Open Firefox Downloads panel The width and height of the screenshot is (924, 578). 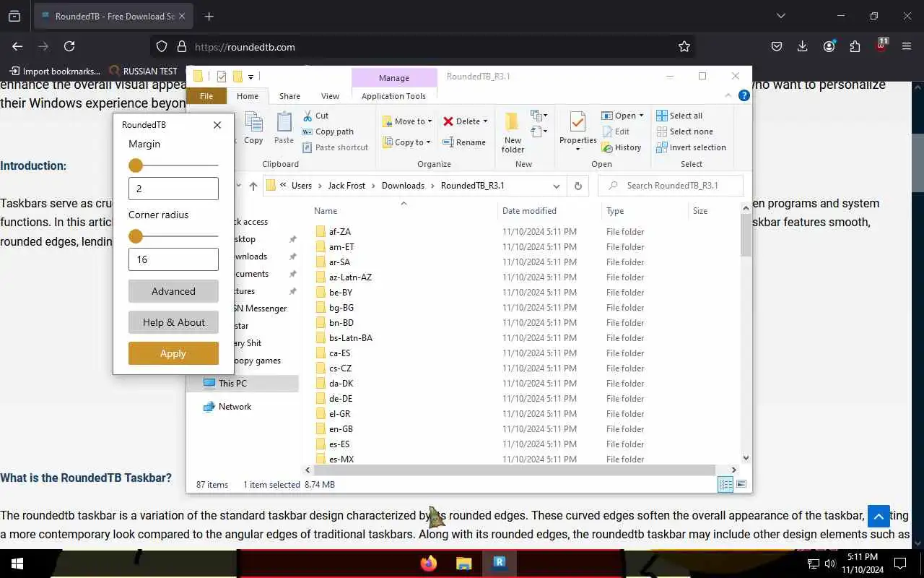coord(802,46)
